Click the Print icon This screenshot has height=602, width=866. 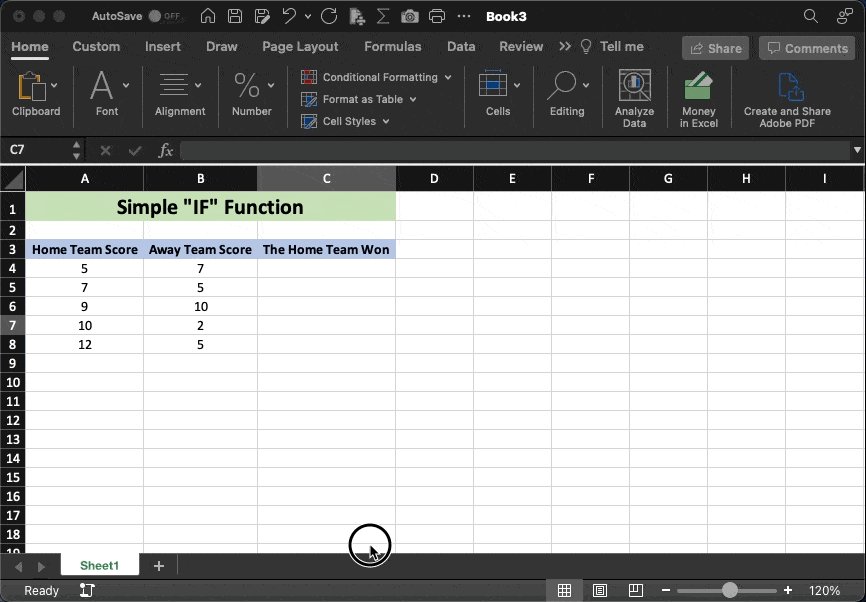pos(437,16)
